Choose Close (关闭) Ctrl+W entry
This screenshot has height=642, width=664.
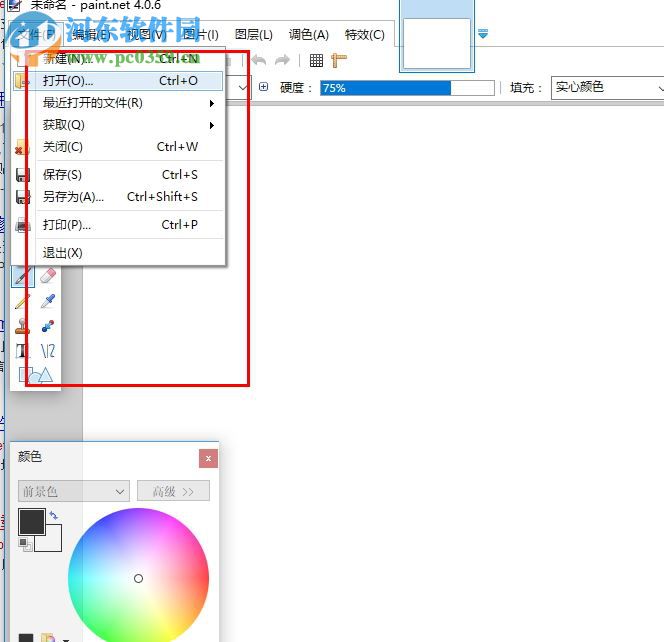(118, 147)
